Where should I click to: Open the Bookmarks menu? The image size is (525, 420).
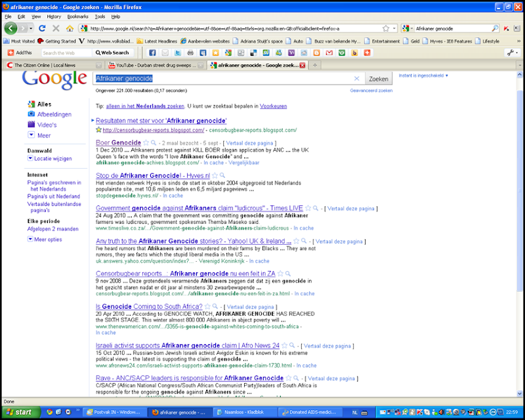[77, 16]
